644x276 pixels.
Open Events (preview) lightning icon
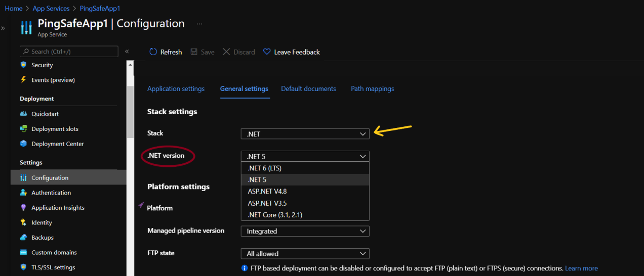point(23,80)
